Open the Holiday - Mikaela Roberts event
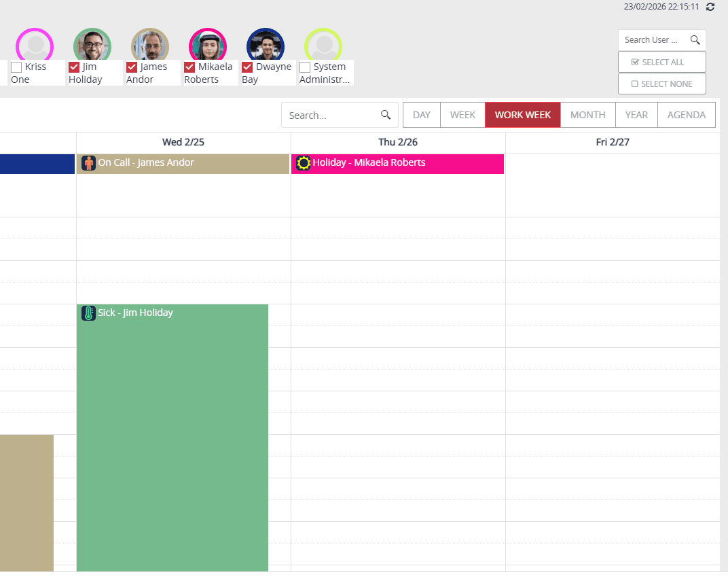 tap(397, 164)
